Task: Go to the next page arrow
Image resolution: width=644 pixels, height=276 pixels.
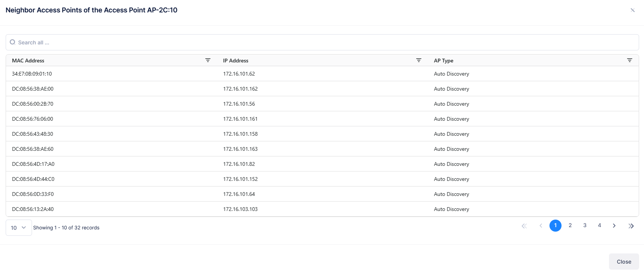Action: pyautogui.click(x=614, y=226)
